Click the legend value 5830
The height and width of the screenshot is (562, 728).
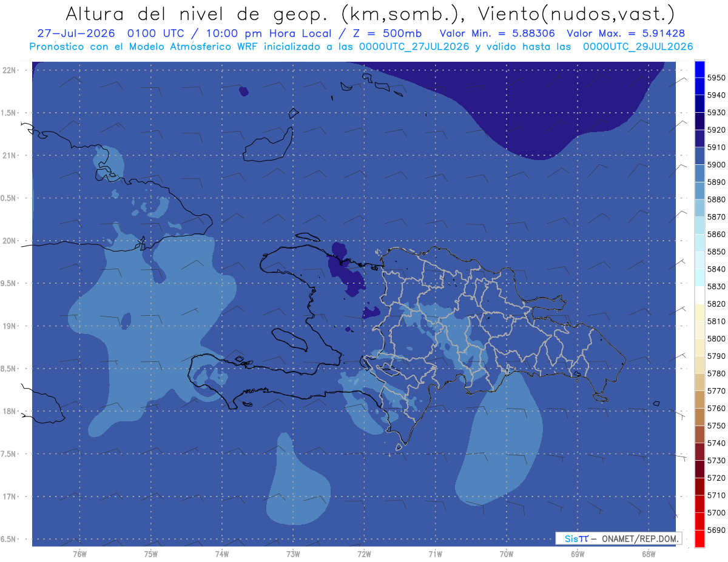716,286
